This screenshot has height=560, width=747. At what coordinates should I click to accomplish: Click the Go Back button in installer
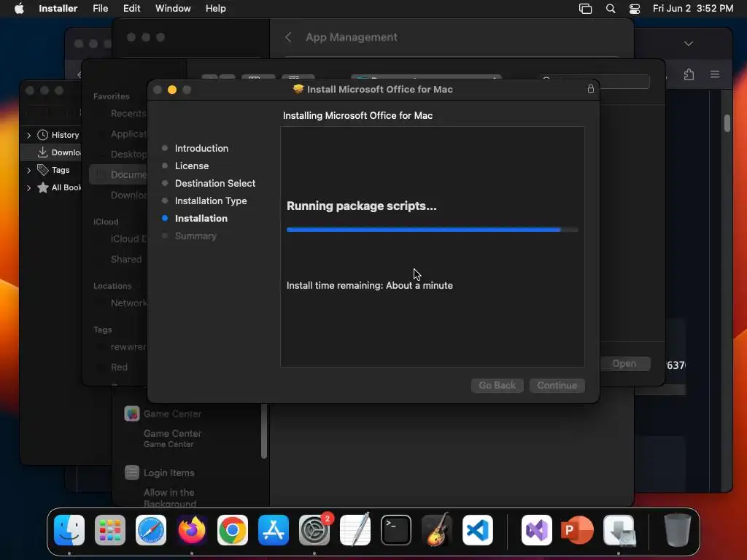coord(498,385)
